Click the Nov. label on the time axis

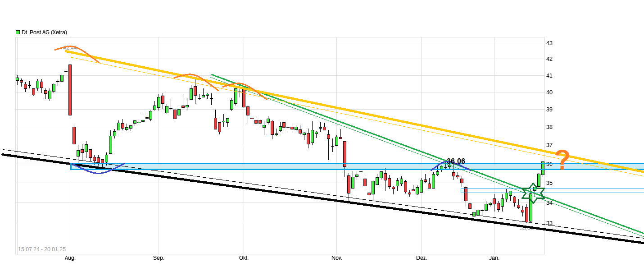point(337,258)
